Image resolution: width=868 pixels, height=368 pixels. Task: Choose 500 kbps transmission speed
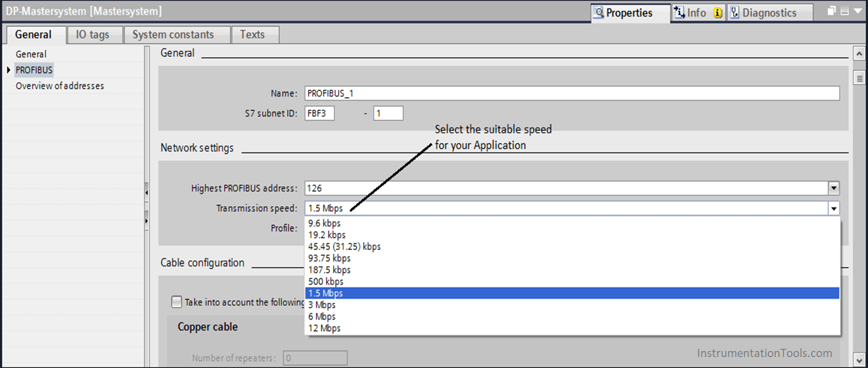point(572,282)
